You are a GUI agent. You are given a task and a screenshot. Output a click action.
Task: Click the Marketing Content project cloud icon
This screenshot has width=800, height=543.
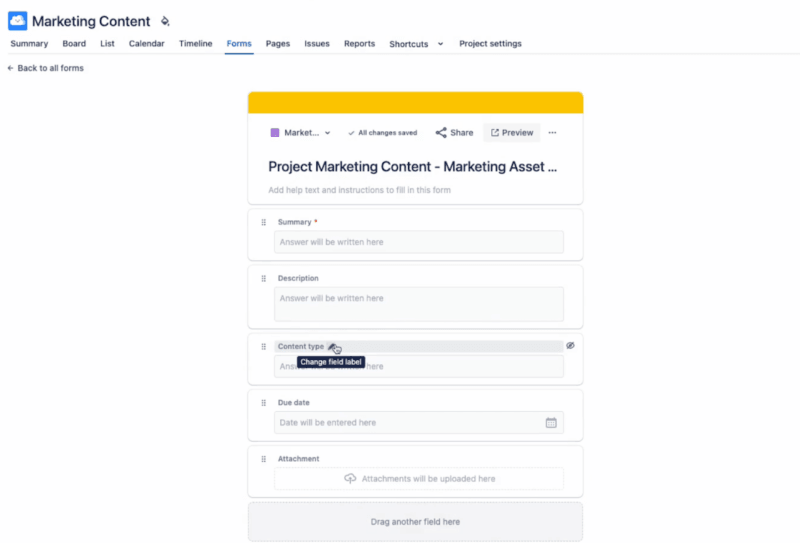[17, 21]
